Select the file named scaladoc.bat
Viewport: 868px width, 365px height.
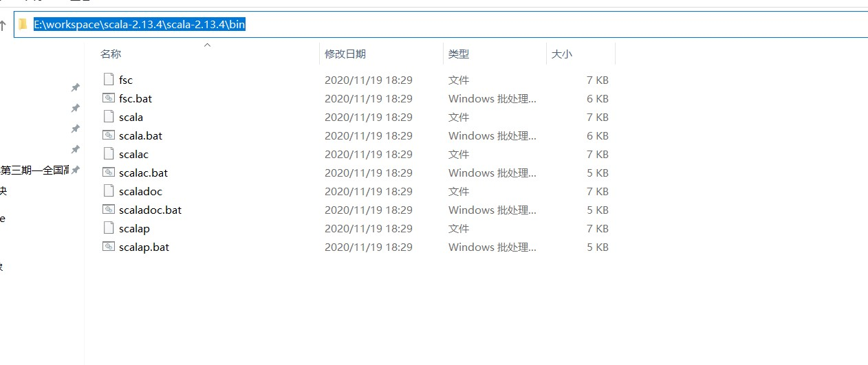click(x=150, y=210)
